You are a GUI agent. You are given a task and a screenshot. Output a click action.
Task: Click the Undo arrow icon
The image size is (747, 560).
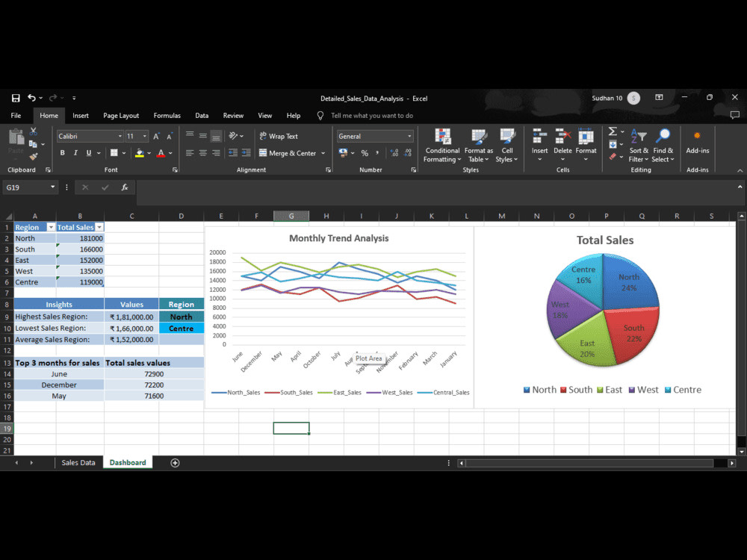[x=31, y=98]
